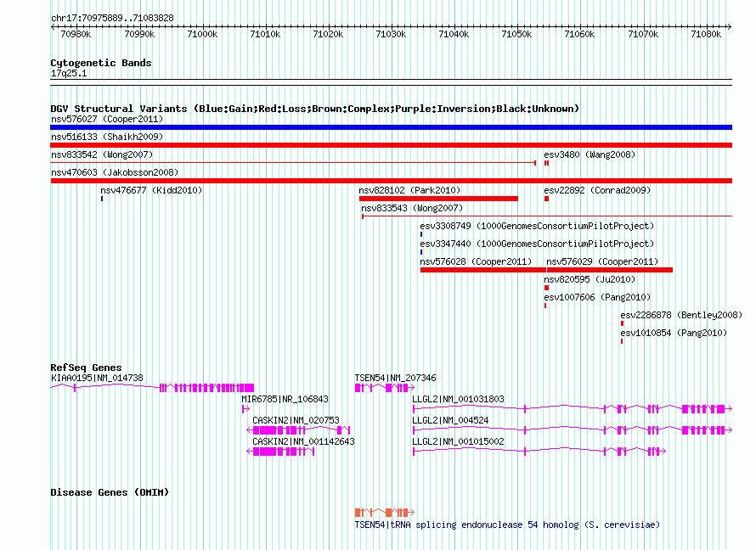
Task: Click the esv3347440 (1000GenomesConsortiumPilotProject) label
Action: coord(537,244)
